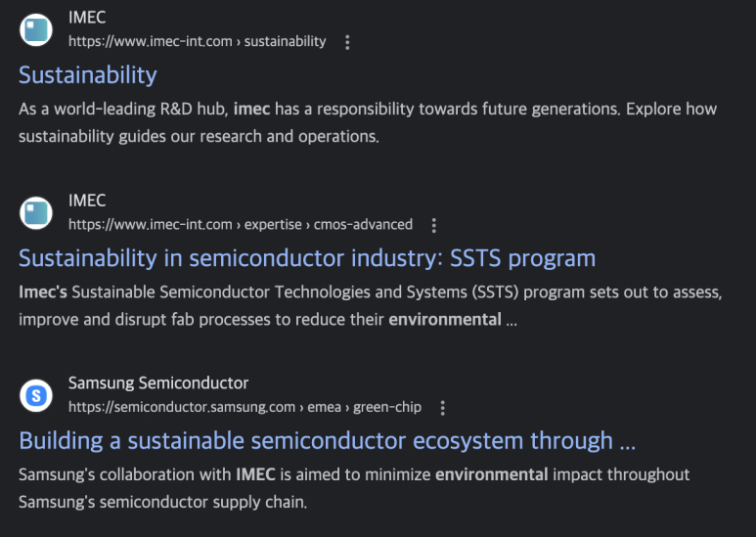Click the Samsung Semiconductor site name

tap(158, 383)
